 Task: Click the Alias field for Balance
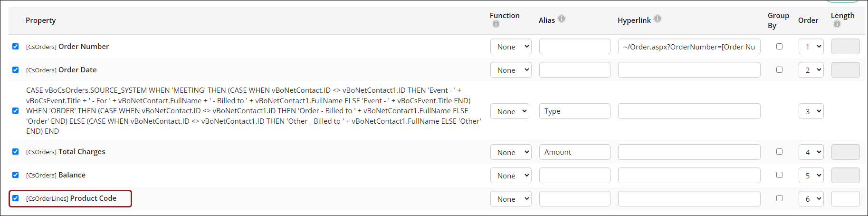(575, 176)
